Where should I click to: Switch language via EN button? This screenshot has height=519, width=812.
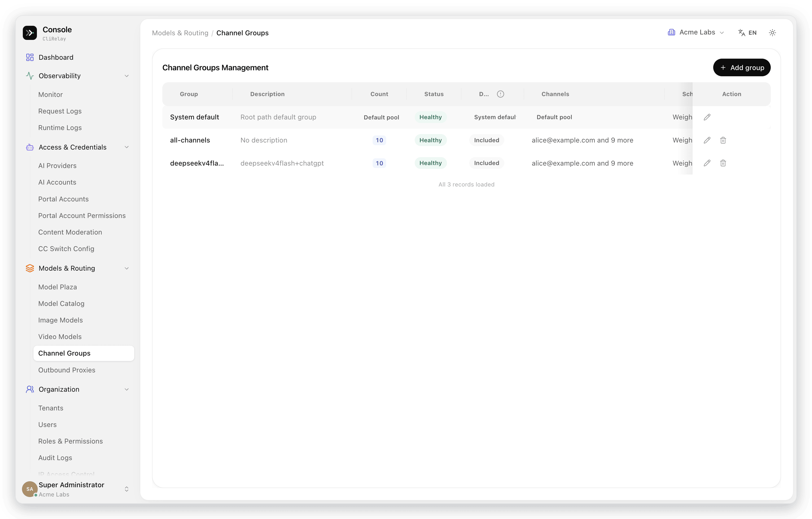point(748,33)
